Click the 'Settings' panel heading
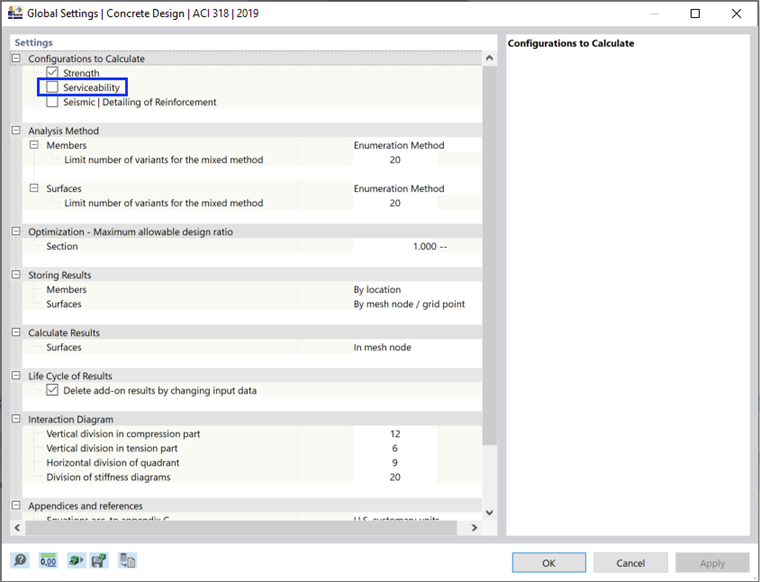Viewport: 760px width, 582px height. (33, 42)
